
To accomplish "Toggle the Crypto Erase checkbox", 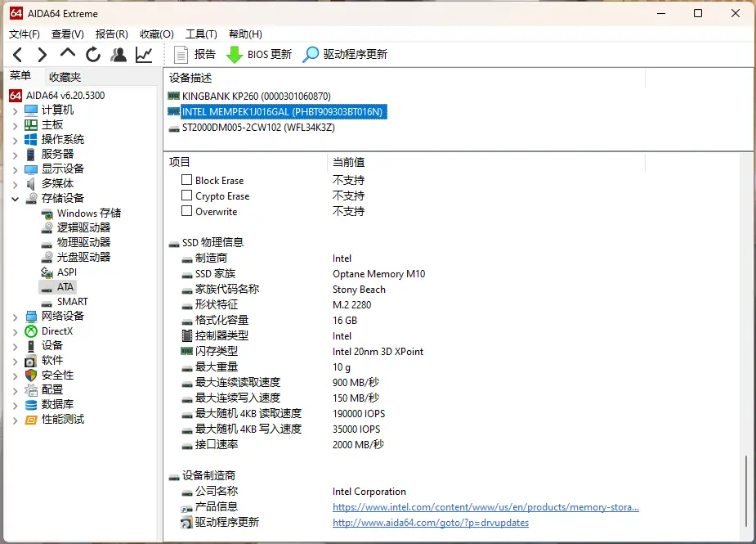I will tap(186, 196).
